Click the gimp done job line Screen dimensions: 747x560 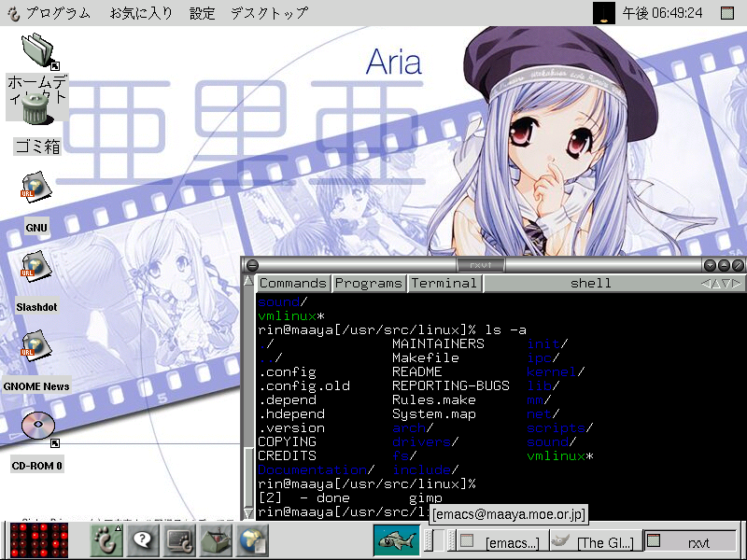(x=349, y=498)
